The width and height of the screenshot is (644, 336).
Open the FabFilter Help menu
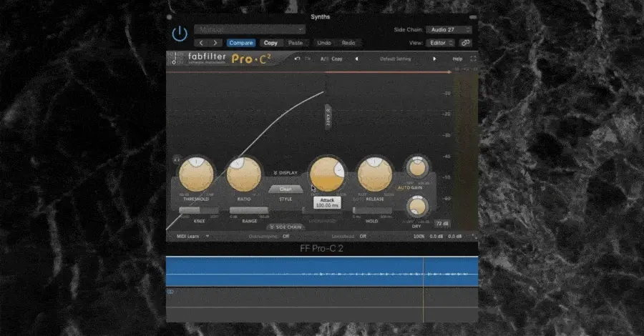[x=457, y=59]
